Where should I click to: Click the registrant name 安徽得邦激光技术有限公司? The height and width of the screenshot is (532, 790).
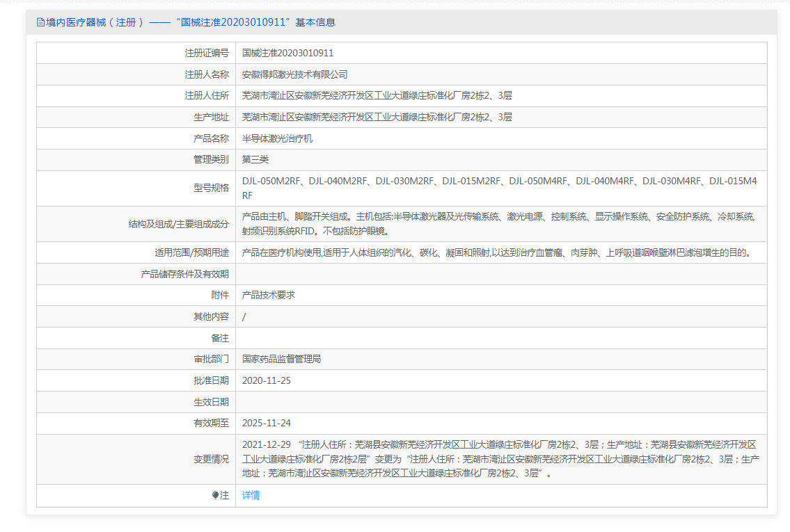(x=294, y=74)
